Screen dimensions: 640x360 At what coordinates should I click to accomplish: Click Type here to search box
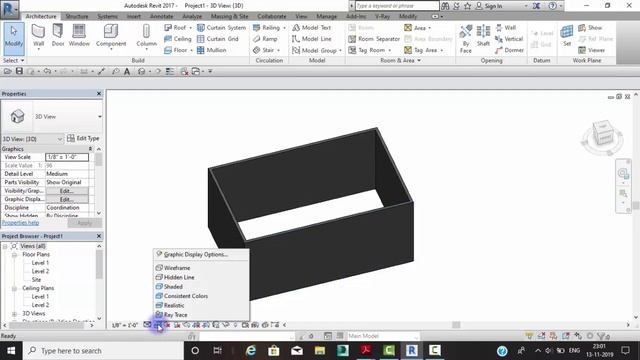(x=104, y=351)
